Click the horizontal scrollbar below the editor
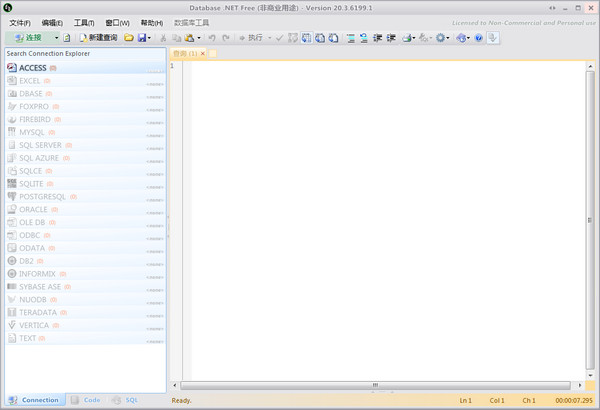The width and height of the screenshot is (600, 410). pyautogui.click(x=375, y=384)
